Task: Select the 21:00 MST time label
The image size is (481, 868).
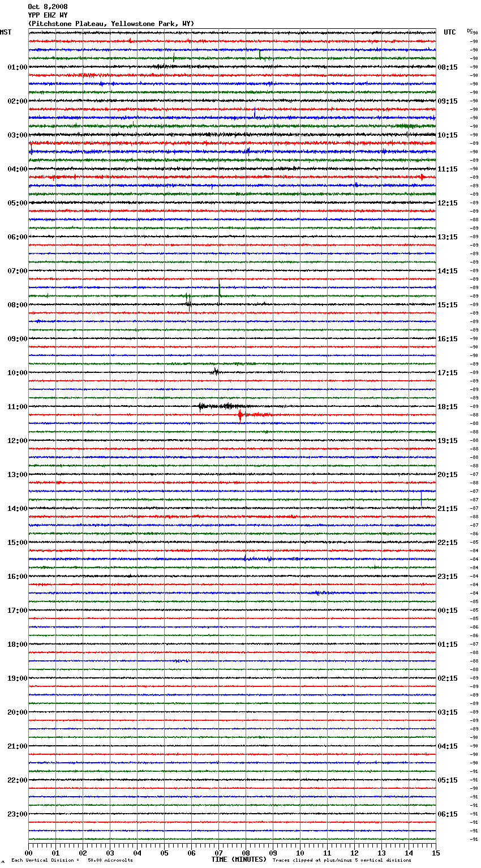Action: coord(18,746)
